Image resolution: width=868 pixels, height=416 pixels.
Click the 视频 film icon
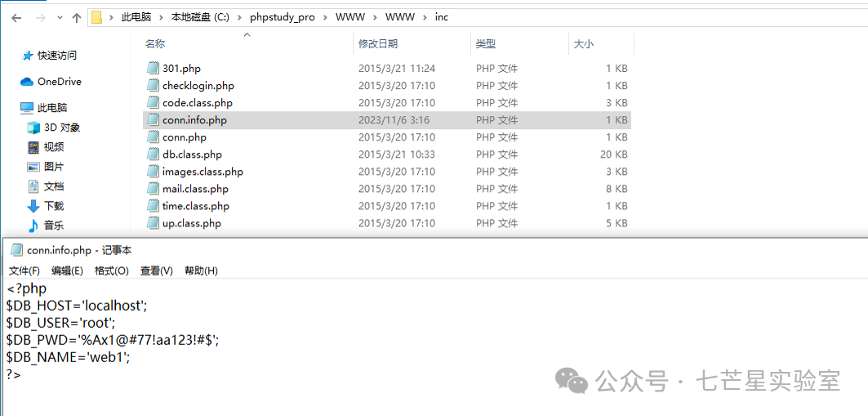(x=33, y=147)
